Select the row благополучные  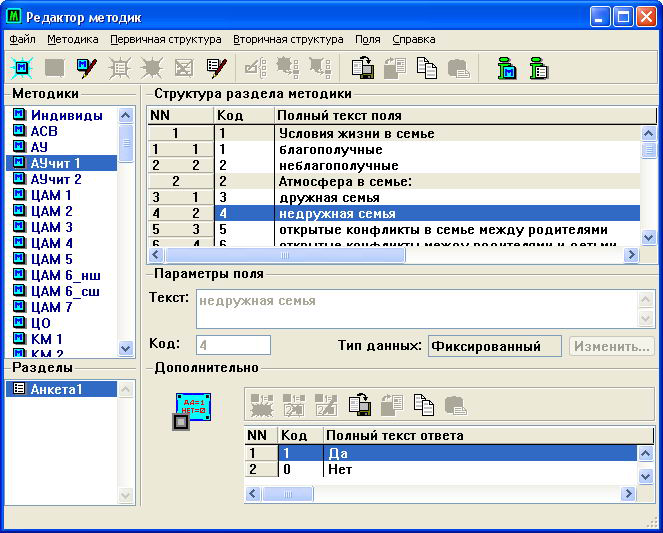(394, 150)
